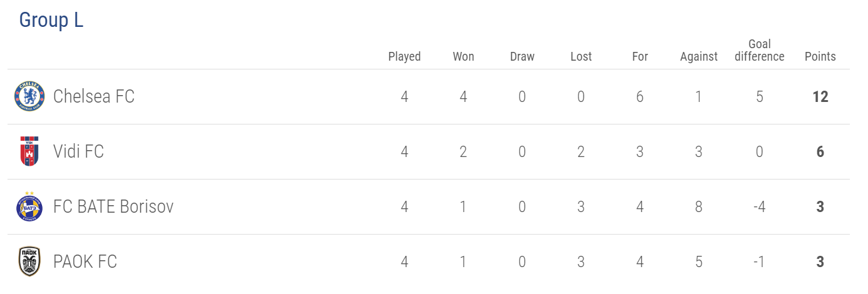
Task: Click the Against column header
Action: (699, 56)
